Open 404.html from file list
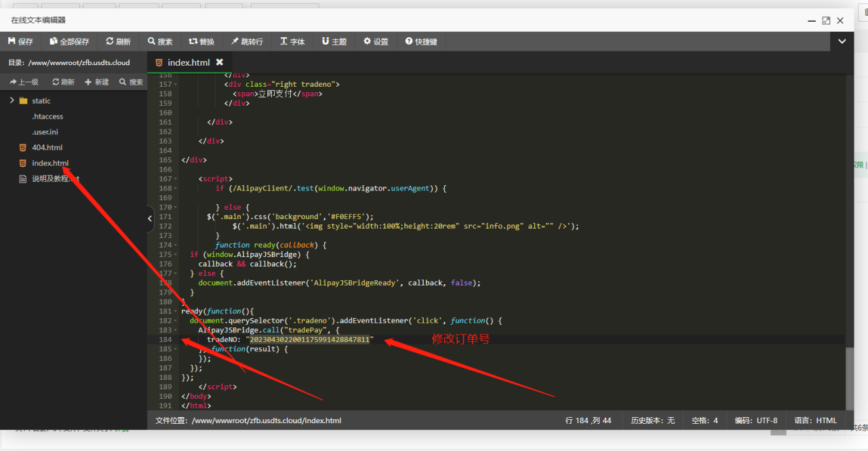The height and width of the screenshot is (451, 868). [47, 147]
